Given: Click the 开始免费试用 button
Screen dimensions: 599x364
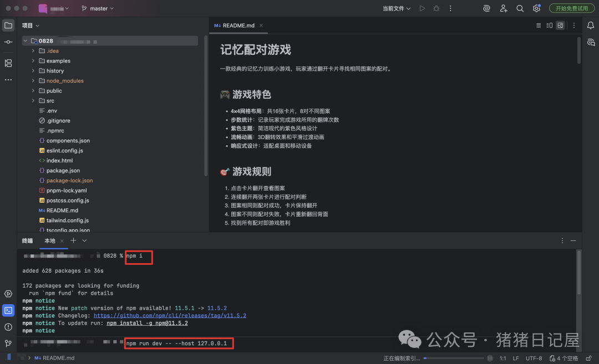Looking at the screenshot, I should (x=571, y=8).
